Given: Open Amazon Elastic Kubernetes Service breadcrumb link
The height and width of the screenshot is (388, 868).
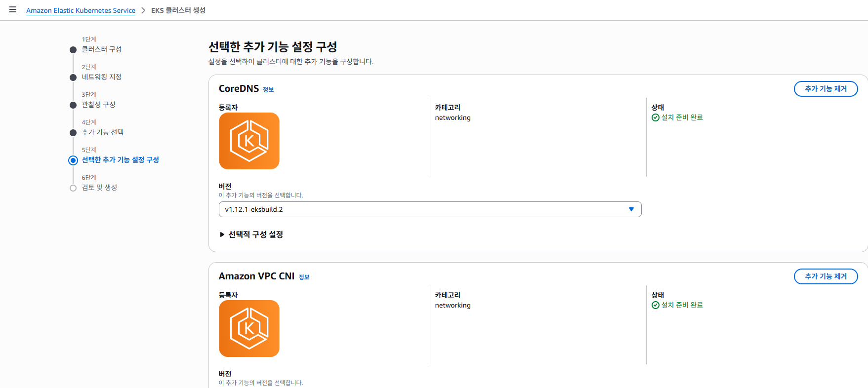Looking at the screenshot, I should tap(81, 10).
